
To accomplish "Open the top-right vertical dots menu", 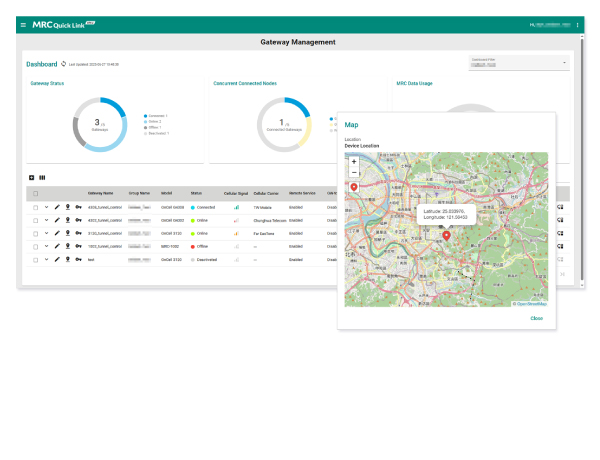I will 578,24.
